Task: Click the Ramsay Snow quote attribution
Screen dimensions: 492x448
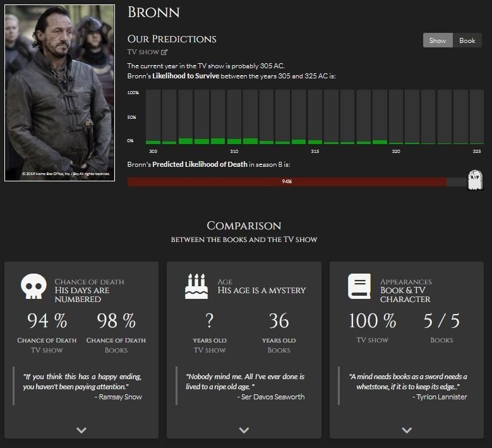Action: 119,397
